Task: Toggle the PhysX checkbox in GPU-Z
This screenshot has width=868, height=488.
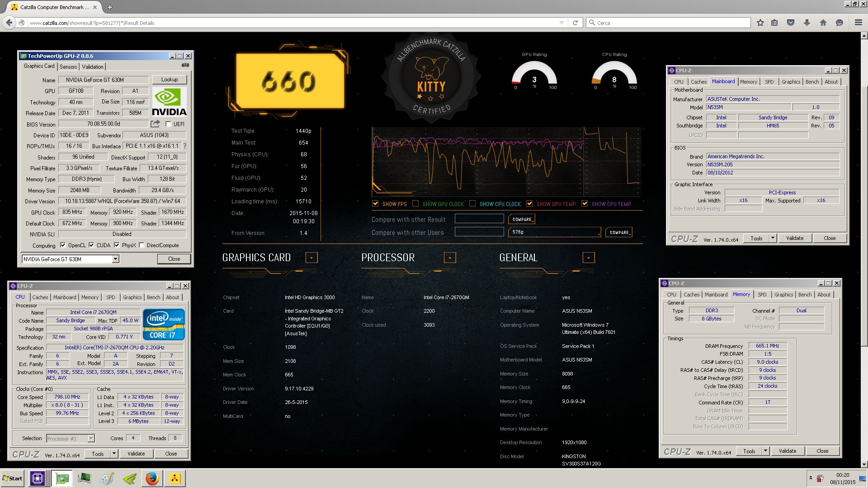Action: pos(117,245)
